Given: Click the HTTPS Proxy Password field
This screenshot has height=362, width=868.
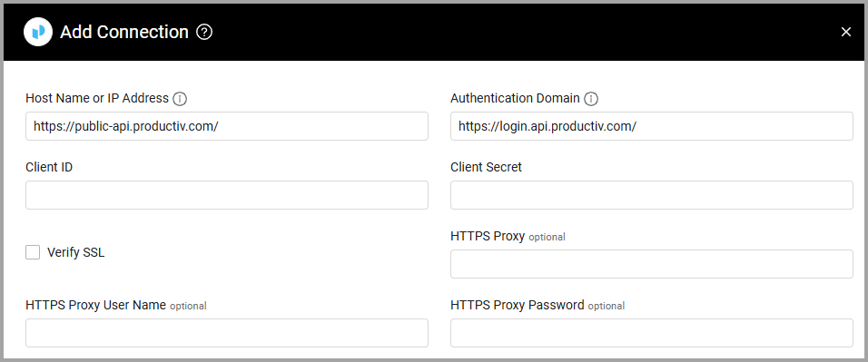Looking at the screenshot, I should point(652,333).
